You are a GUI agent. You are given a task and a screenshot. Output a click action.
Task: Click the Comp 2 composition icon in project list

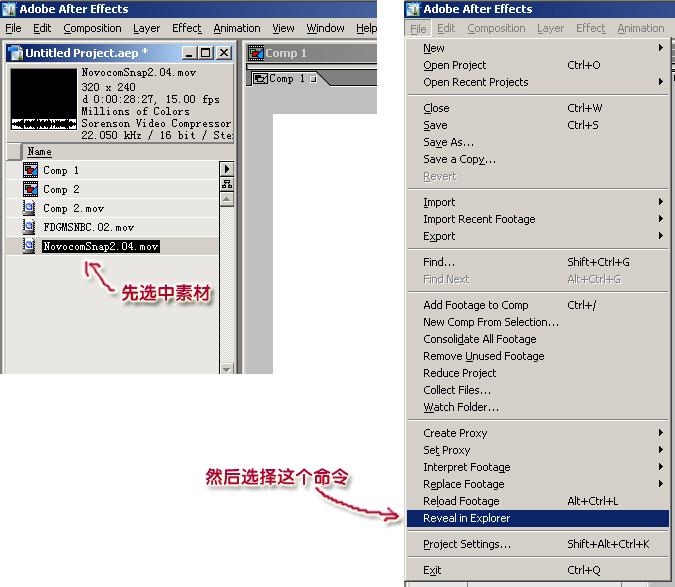tap(30, 189)
